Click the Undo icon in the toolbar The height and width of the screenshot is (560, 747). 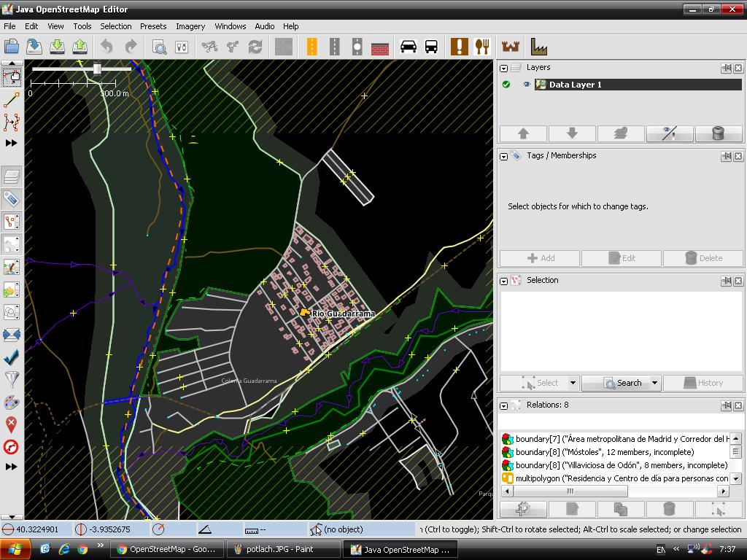pos(107,46)
